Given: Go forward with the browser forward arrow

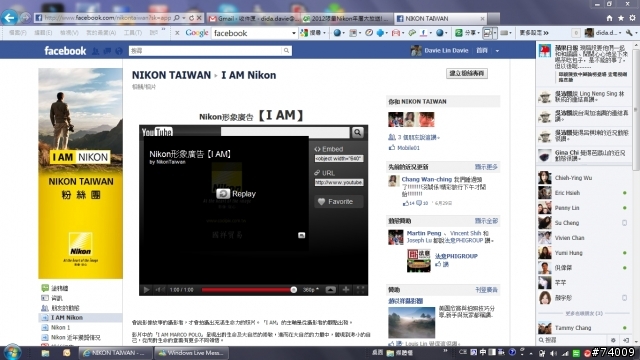Looking at the screenshot, I should point(25,18).
